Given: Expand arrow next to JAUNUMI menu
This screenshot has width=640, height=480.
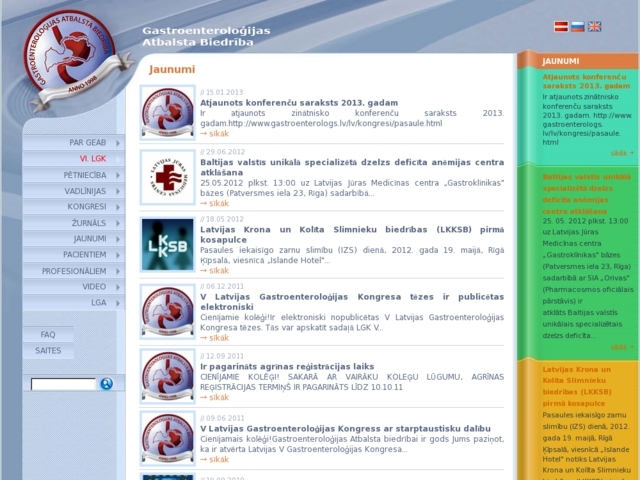Looking at the screenshot, I should point(118,239).
